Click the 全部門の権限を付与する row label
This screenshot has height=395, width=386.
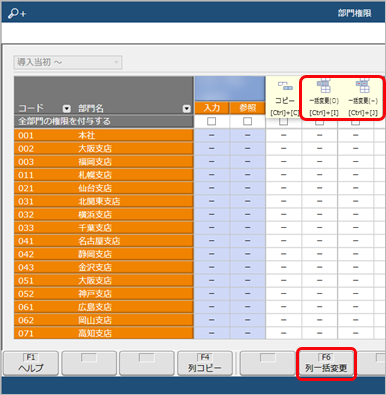(x=104, y=121)
